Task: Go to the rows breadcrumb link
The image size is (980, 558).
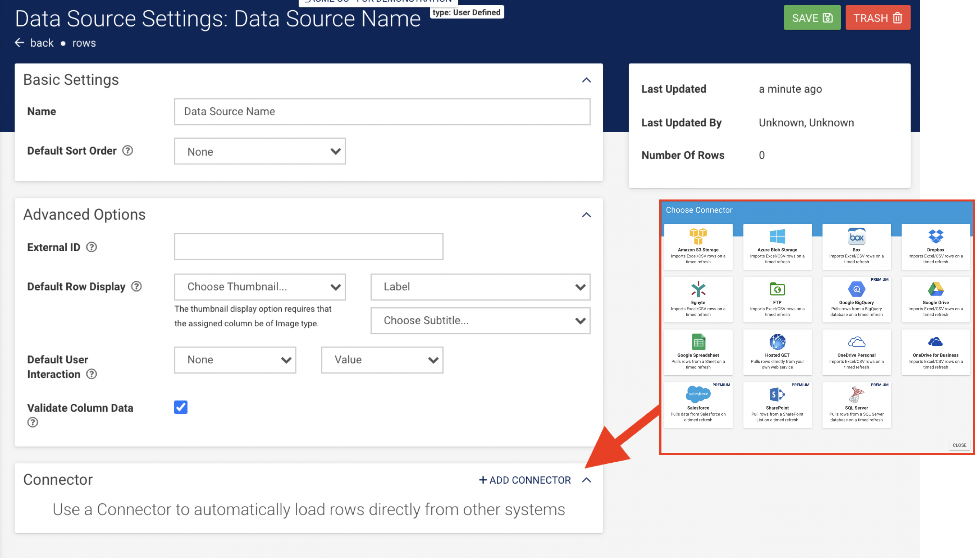Action: (84, 43)
